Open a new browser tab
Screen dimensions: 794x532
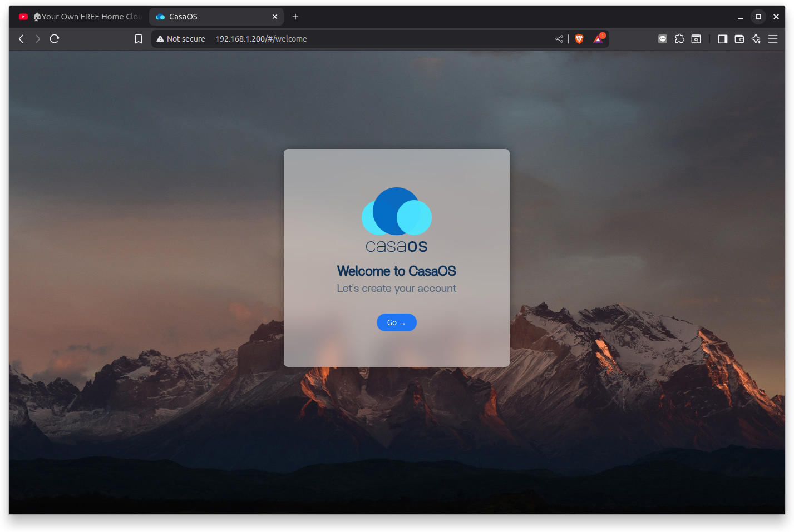coord(295,17)
